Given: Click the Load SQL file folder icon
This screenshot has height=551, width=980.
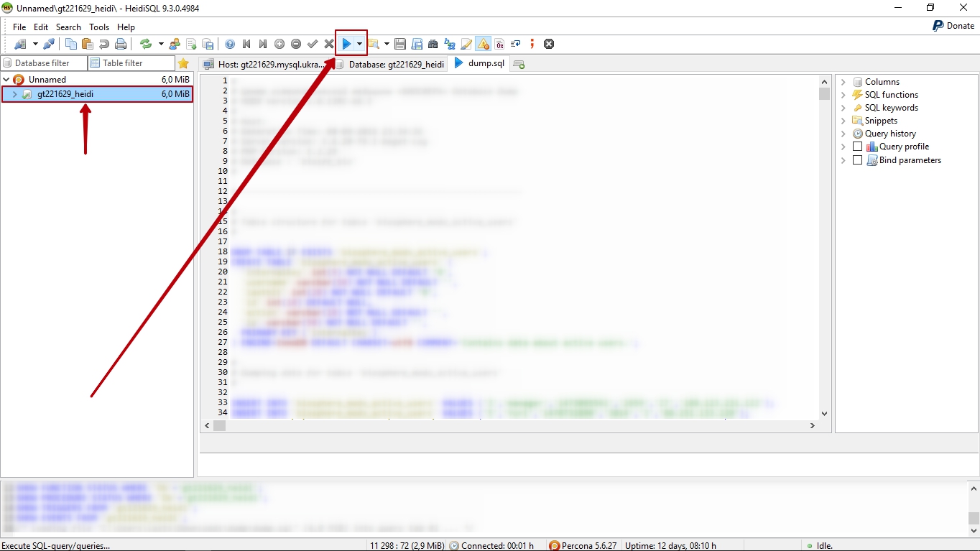Looking at the screenshot, I should [x=374, y=44].
